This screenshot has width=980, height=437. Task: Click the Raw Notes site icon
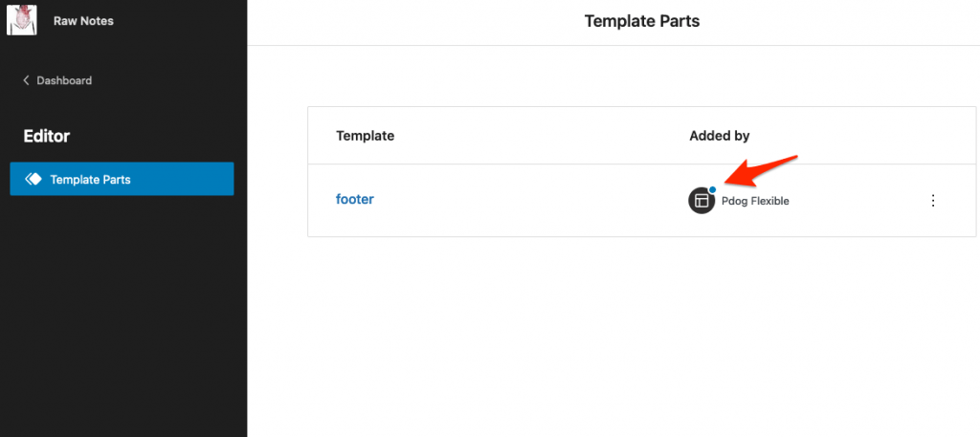(21, 20)
